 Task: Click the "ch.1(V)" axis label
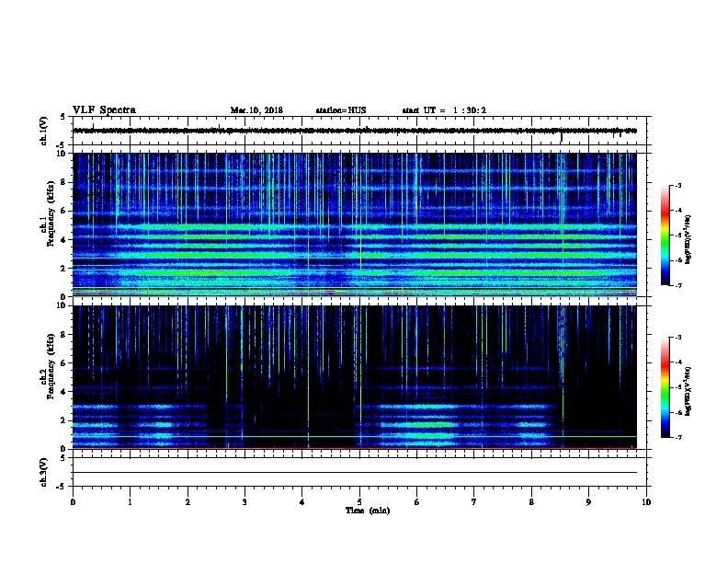(x=43, y=131)
